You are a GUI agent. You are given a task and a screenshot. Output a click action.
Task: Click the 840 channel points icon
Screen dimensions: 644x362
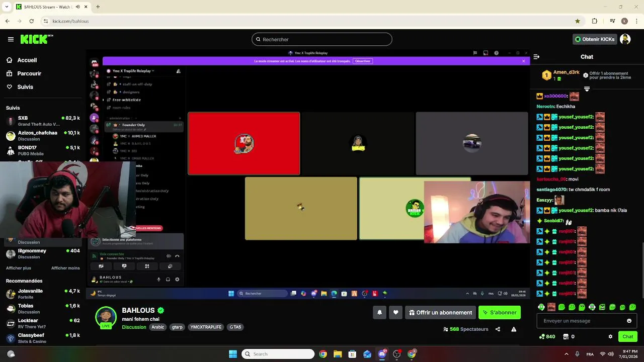542,336
